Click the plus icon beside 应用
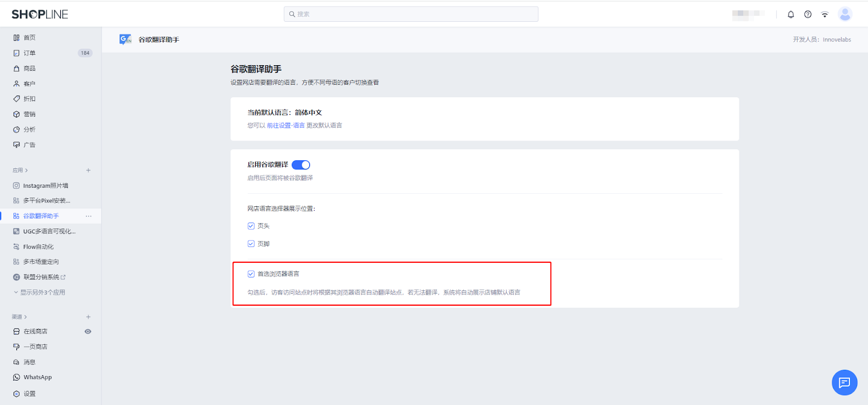Viewport: 868px width, 405px height. click(88, 170)
